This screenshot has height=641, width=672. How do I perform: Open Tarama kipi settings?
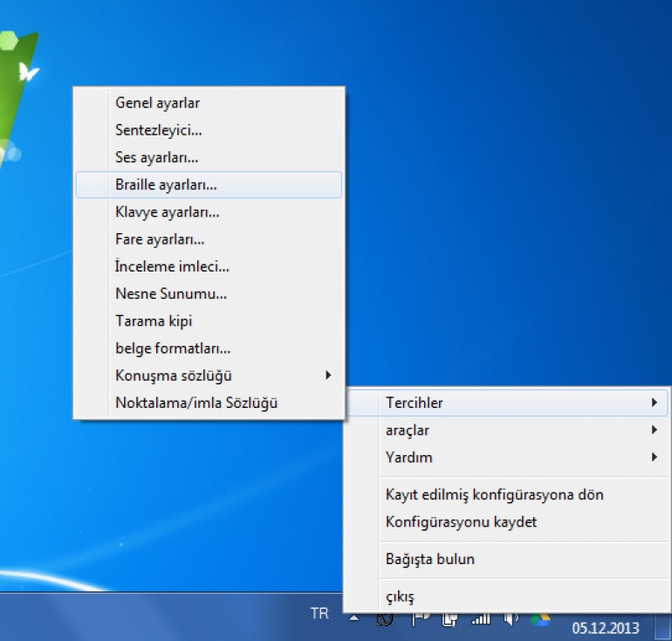(209, 321)
